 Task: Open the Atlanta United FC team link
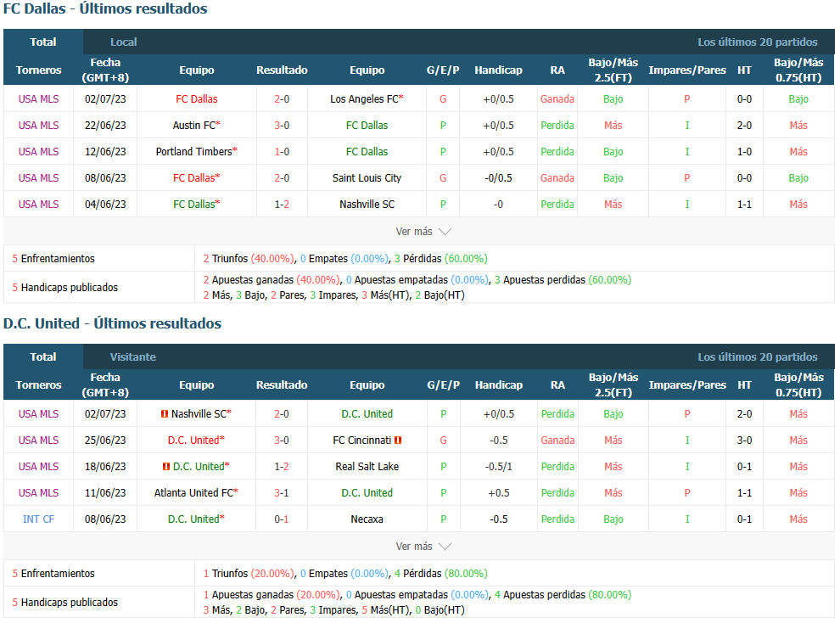pos(196,493)
